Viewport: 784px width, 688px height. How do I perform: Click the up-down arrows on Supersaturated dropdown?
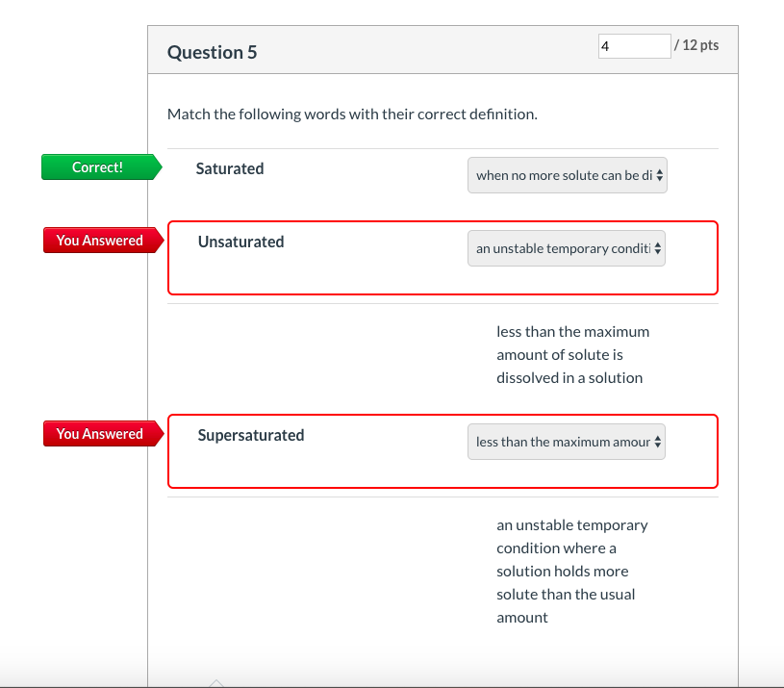point(657,442)
